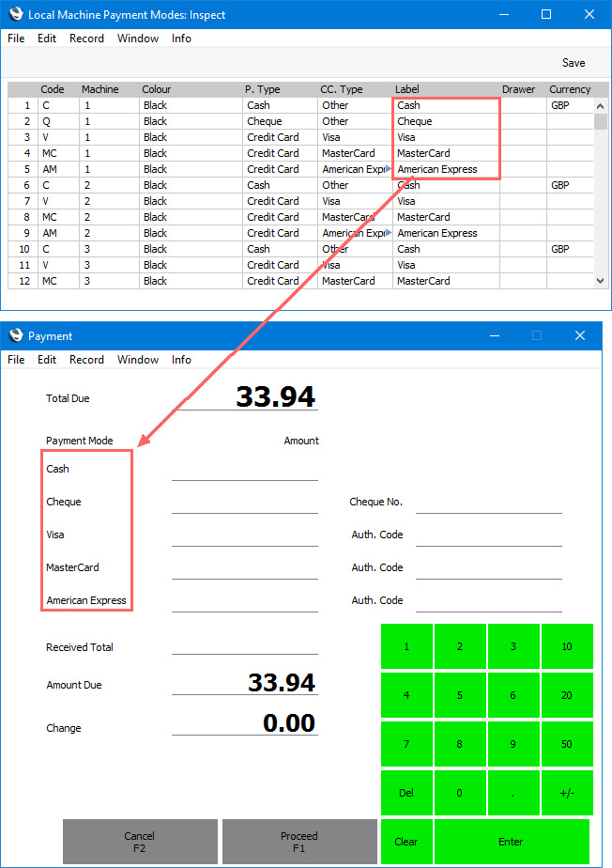Click the Cash amount input field
The width and height of the screenshot is (612, 868).
pyautogui.click(x=245, y=470)
